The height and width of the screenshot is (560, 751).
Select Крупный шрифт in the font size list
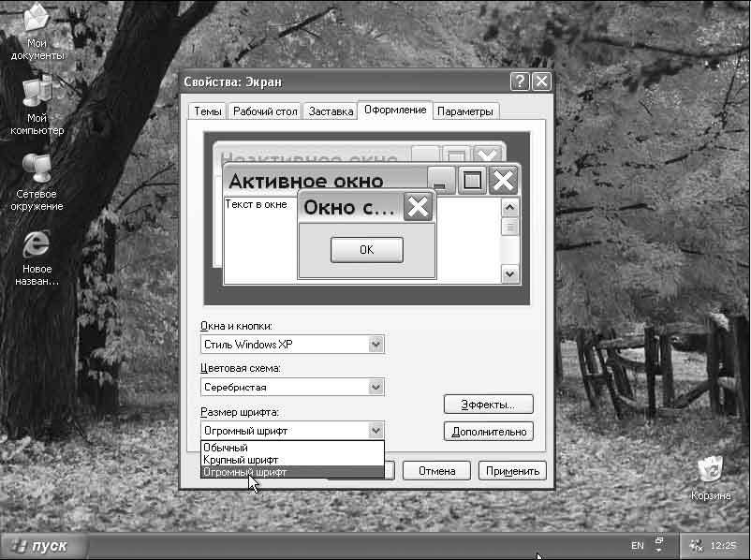241,460
